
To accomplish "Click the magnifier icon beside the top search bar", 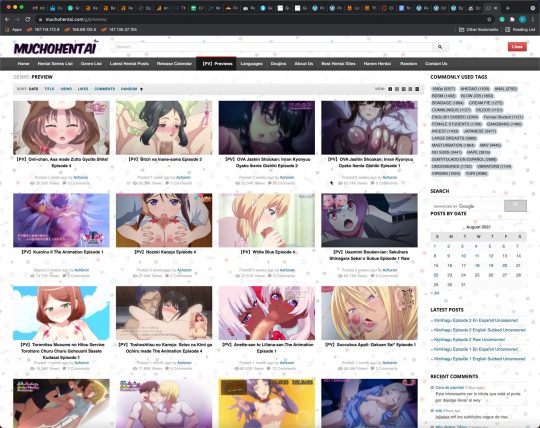I will [440, 47].
